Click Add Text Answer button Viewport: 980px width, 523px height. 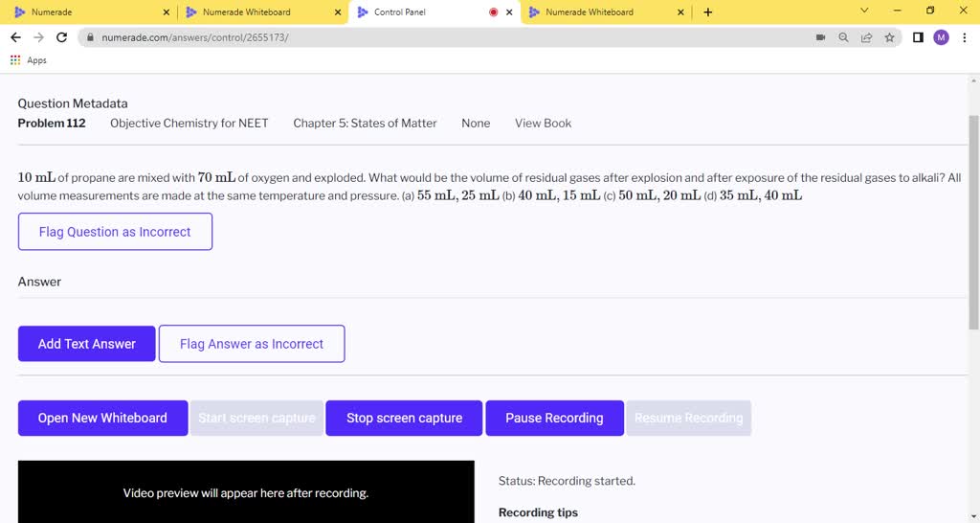pos(86,344)
